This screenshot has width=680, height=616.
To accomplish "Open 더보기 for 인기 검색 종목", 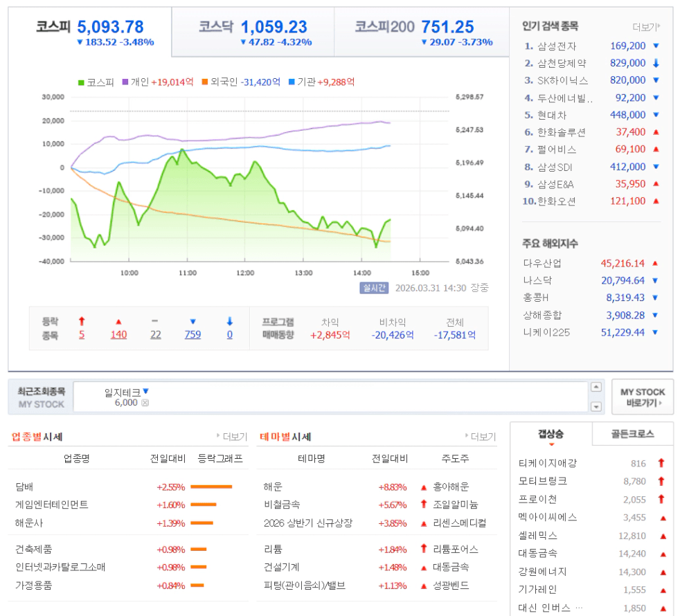I will pos(646,27).
